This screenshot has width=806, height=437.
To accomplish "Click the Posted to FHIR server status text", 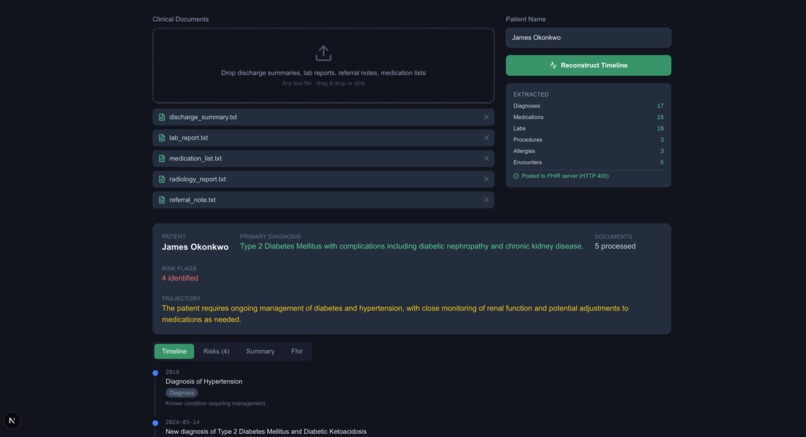I will click(x=565, y=176).
